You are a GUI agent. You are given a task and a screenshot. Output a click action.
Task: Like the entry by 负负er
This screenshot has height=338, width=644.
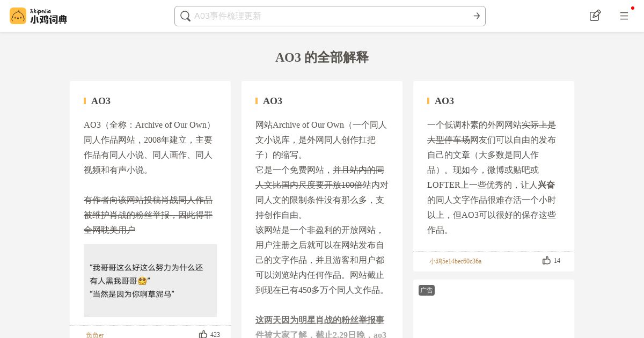(203, 334)
